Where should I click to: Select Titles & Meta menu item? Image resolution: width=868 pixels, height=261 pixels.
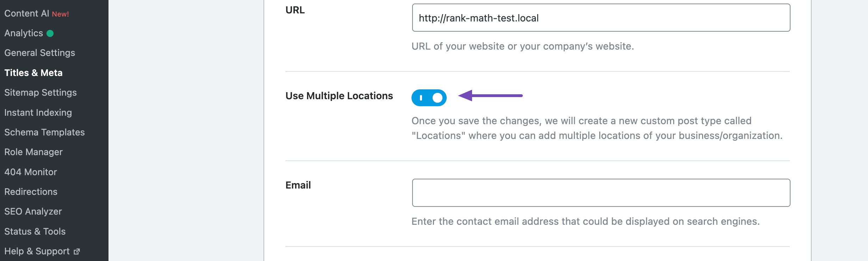33,73
